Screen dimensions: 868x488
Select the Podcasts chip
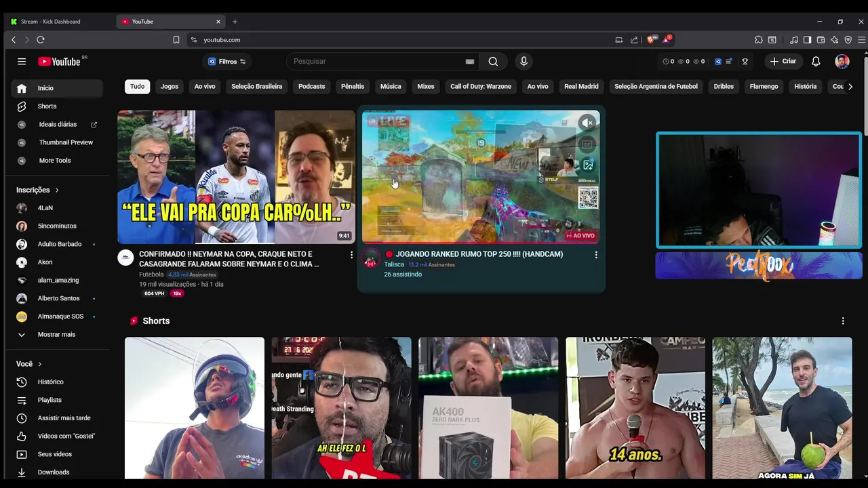312,86
